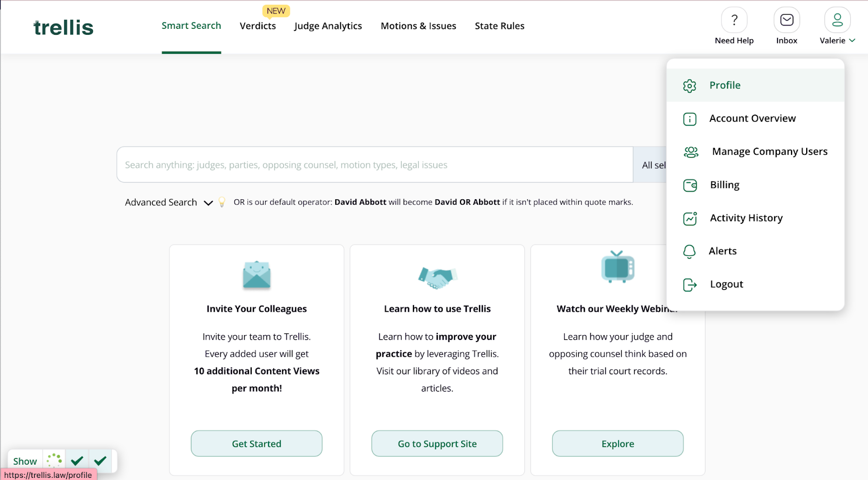Click the Get Started button
Viewport: 868px width, 480px height.
pos(257,444)
